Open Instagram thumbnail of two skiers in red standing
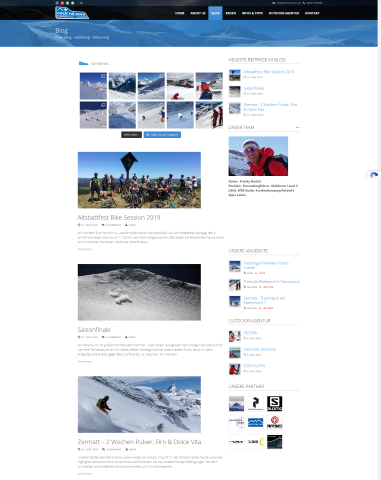Screen dimensions: 381x480 point(209,115)
